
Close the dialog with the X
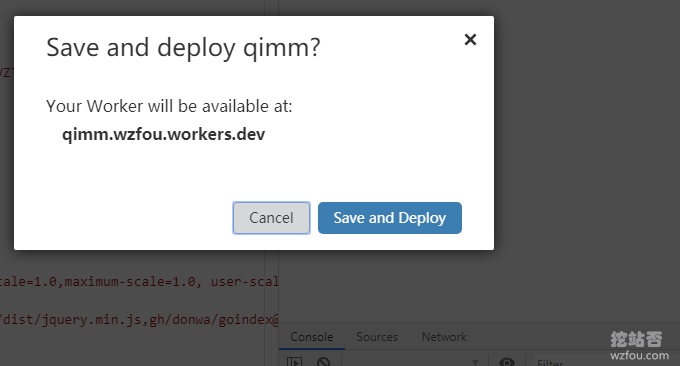pos(470,39)
